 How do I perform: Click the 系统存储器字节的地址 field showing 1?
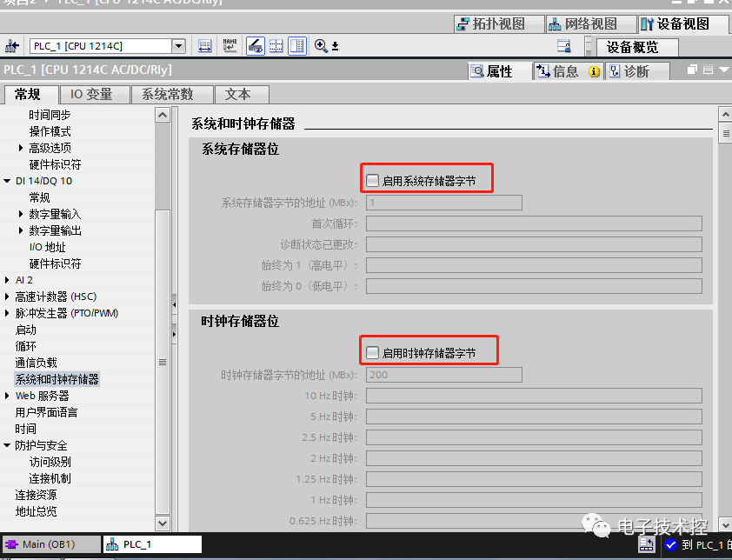click(444, 203)
